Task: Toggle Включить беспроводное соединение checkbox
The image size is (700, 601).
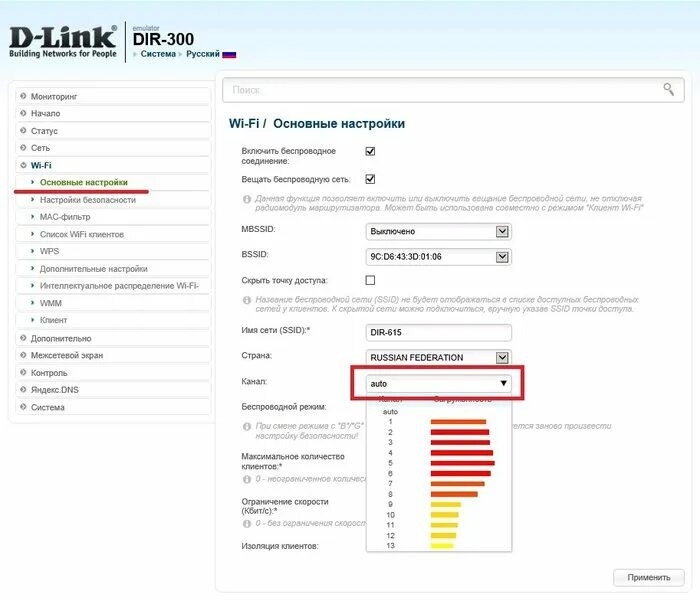Action: coord(370,151)
